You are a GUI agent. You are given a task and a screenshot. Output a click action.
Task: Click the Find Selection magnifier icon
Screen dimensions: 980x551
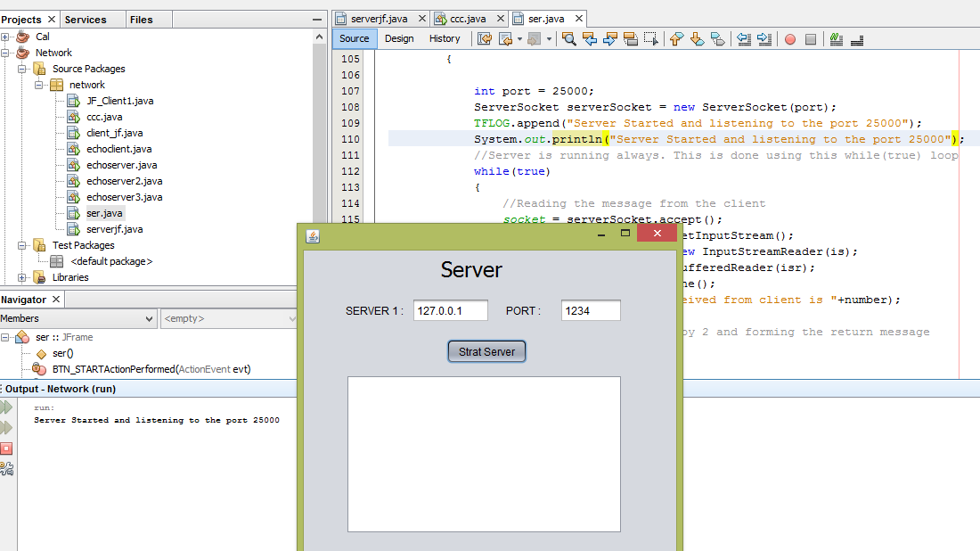[x=568, y=38]
